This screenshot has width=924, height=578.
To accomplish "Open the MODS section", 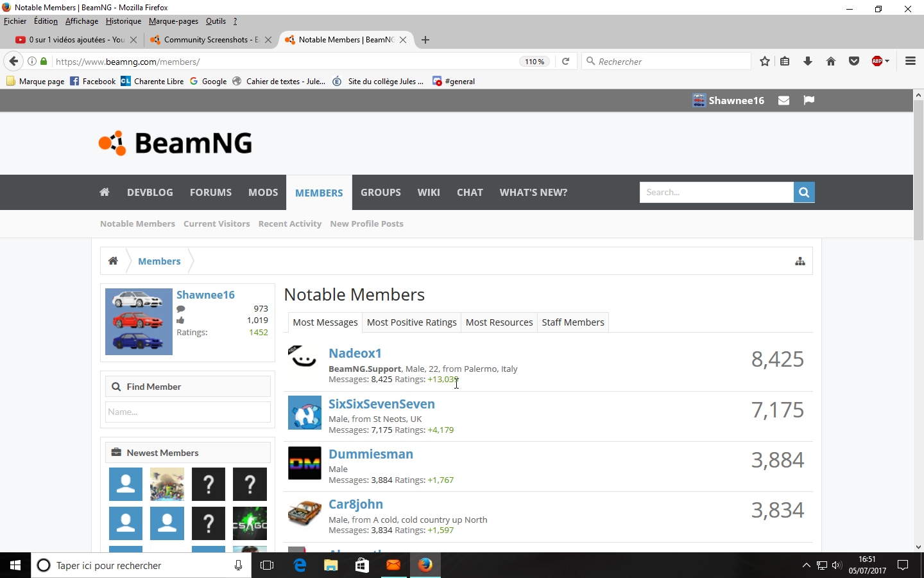I will (263, 192).
